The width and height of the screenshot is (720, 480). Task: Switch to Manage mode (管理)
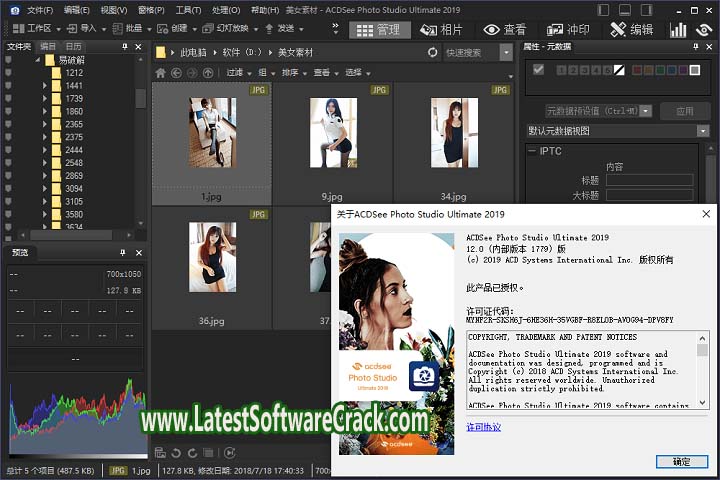(x=378, y=30)
